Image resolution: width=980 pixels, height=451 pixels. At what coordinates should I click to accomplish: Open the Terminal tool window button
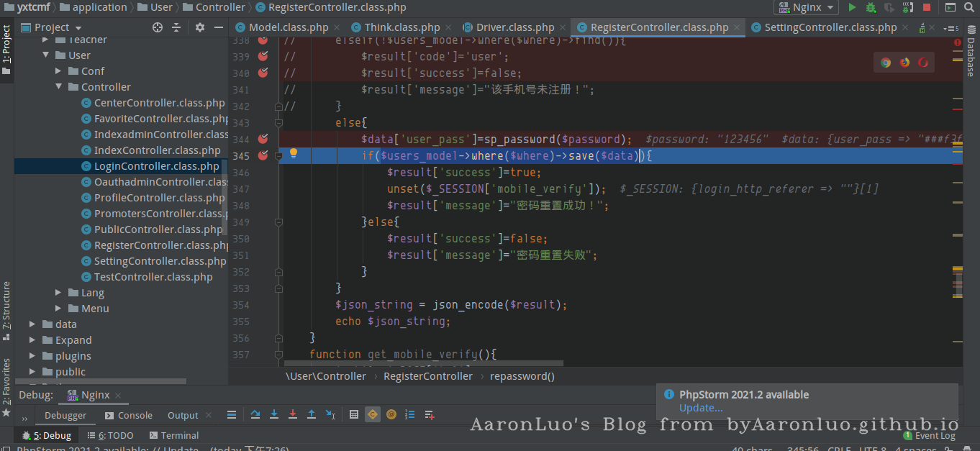click(x=173, y=435)
